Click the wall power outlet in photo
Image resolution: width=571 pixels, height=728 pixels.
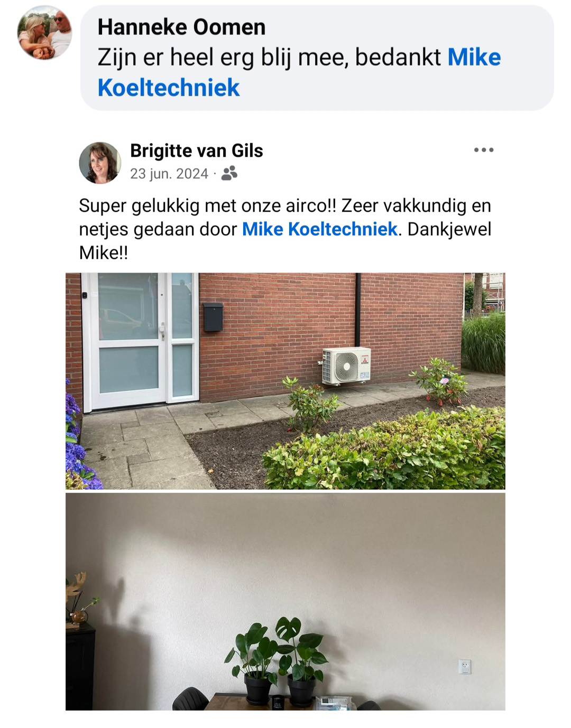[465, 667]
